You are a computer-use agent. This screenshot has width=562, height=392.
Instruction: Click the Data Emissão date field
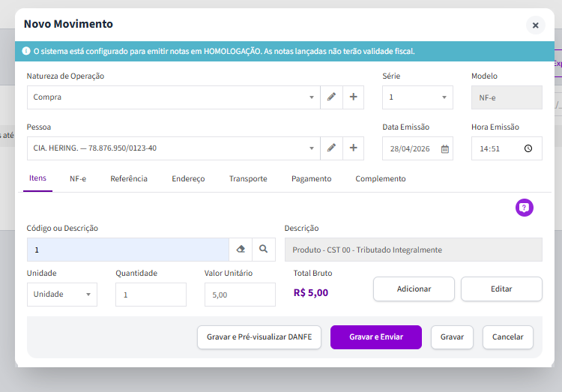417,148
